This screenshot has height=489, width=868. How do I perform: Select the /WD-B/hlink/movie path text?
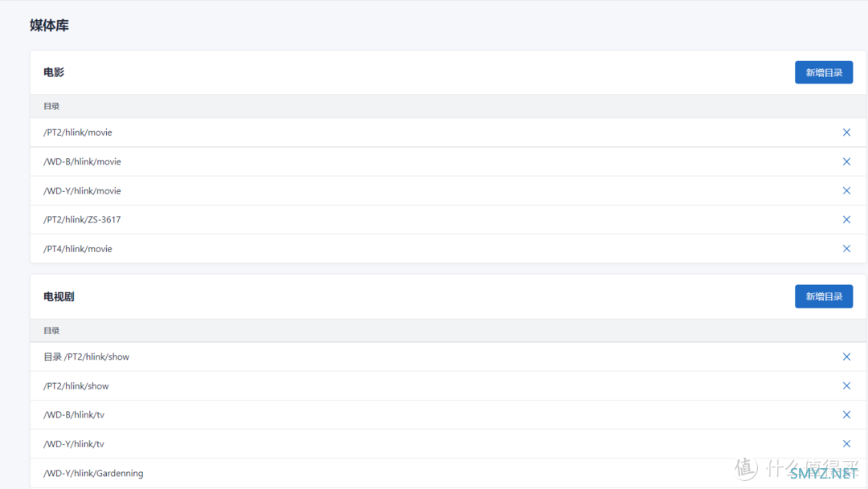[x=82, y=161]
